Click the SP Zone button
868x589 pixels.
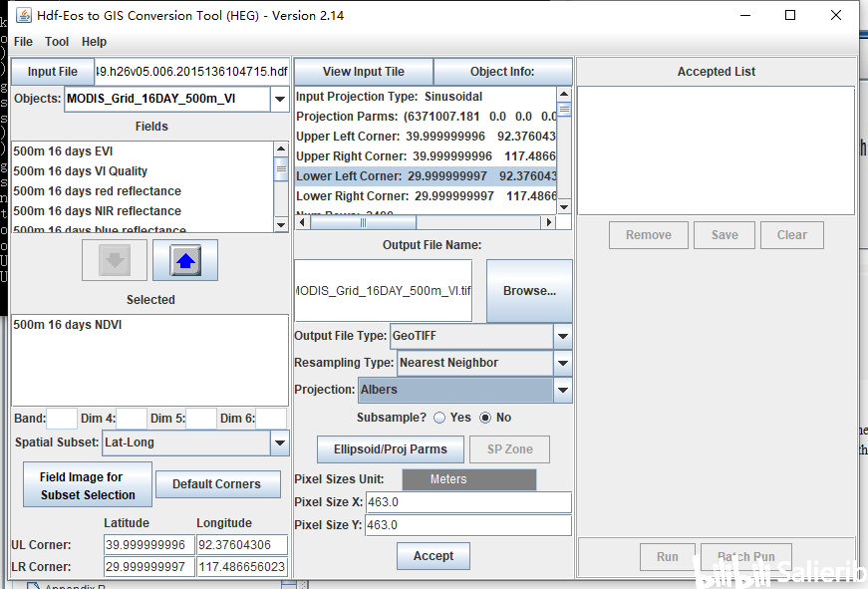point(510,448)
